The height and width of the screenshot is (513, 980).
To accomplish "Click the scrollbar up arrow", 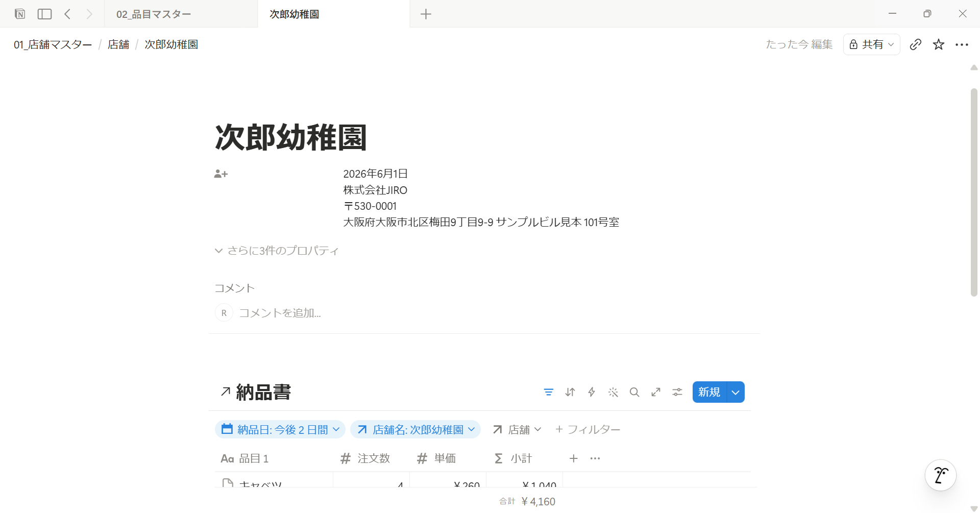I will pos(974,68).
